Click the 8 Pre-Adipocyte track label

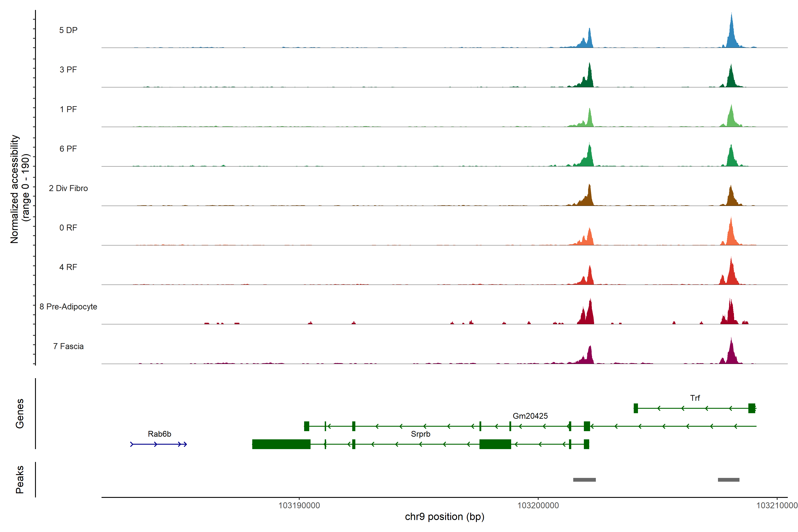pyautogui.click(x=68, y=307)
